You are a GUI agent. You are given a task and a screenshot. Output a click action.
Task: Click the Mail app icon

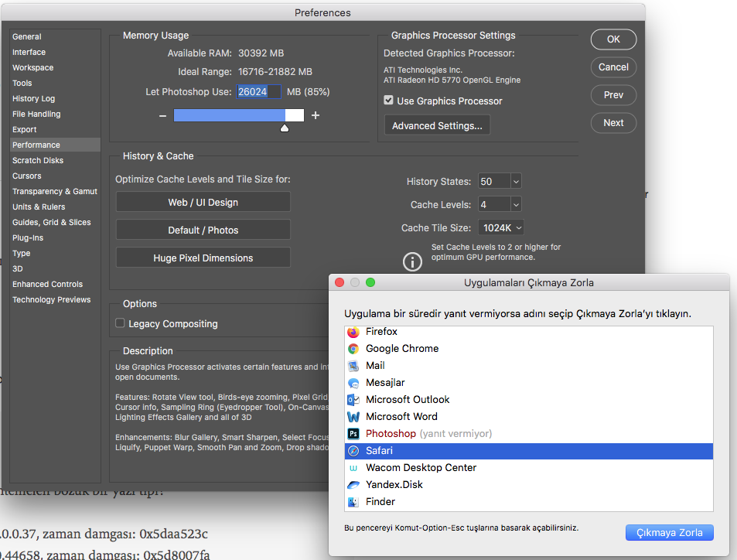(x=353, y=366)
